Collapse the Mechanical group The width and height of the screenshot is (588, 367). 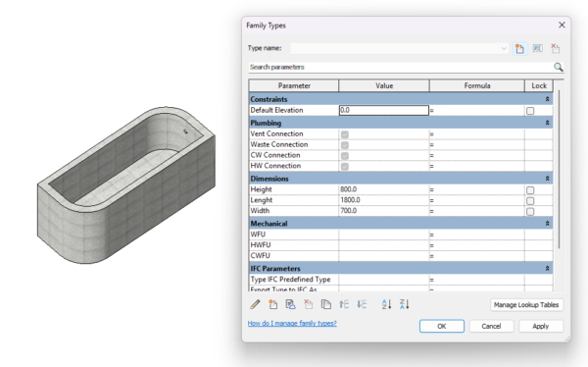(x=547, y=224)
